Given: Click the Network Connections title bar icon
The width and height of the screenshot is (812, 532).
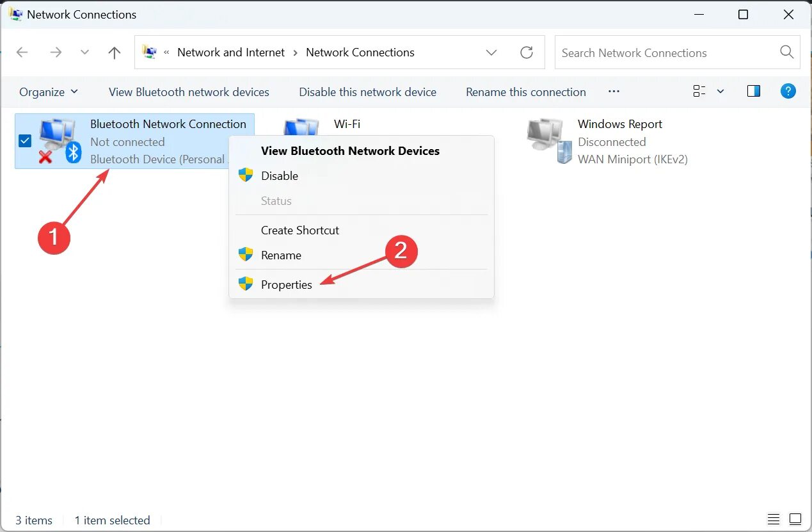Looking at the screenshot, I should (x=15, y=14).
